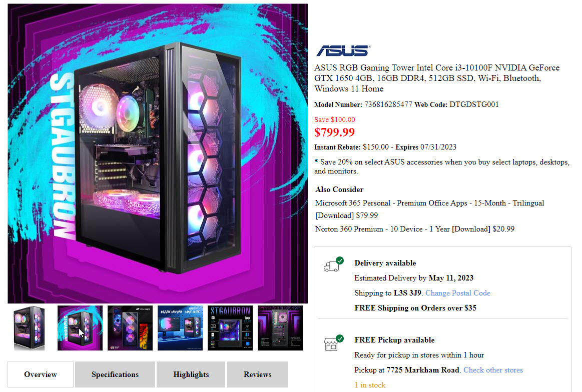582x392 pixels.
Task: Switch to the Reviews tab
Action: pyautogui.click(x=258, y=374)
